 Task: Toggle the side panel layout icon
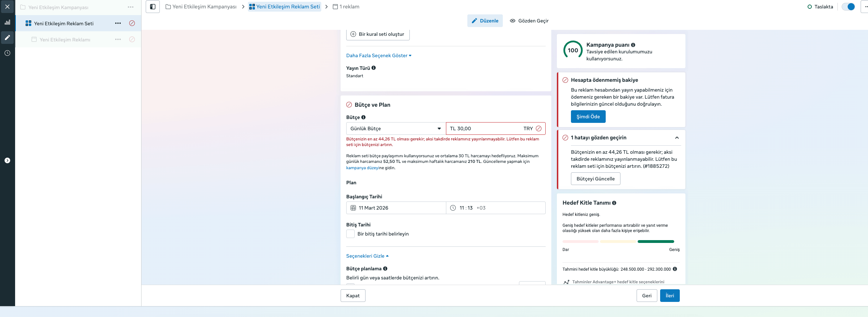[x=153, y=7]
